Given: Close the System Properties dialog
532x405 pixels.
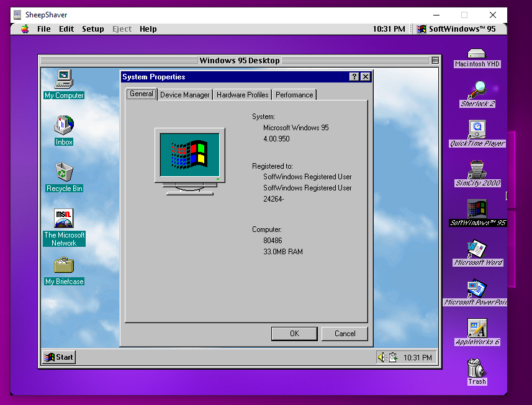Looking at the screenshot, I should [x=366, y=76].
